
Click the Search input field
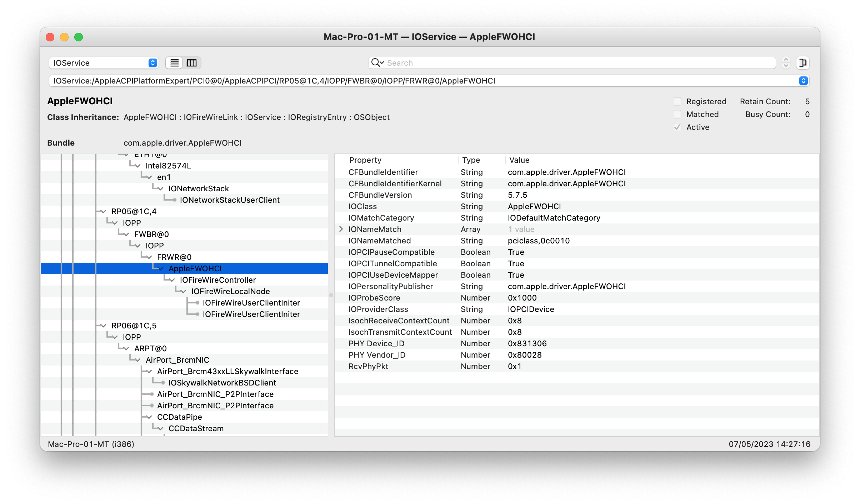[500, 62]
